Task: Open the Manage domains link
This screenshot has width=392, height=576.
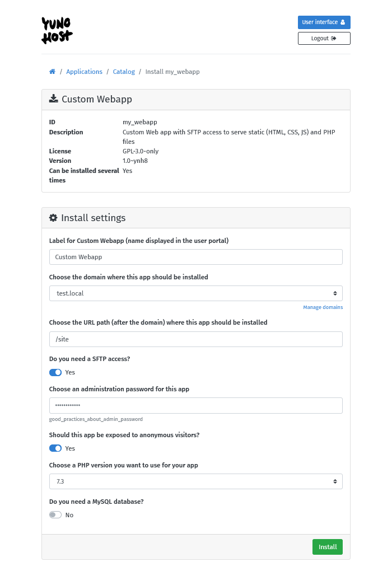Action: point(323,307)
